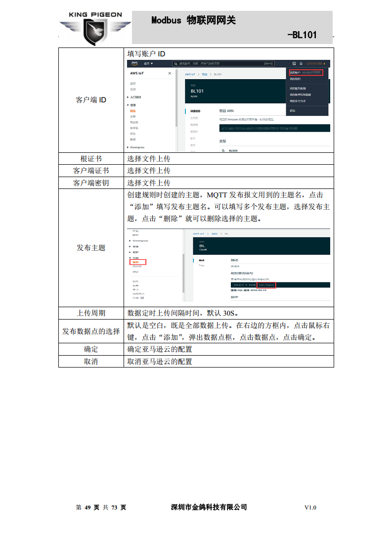This screenshot has width=392, height=555.
Task: Click the '发布数据点的选择' table cell
Action: (91, 331)
